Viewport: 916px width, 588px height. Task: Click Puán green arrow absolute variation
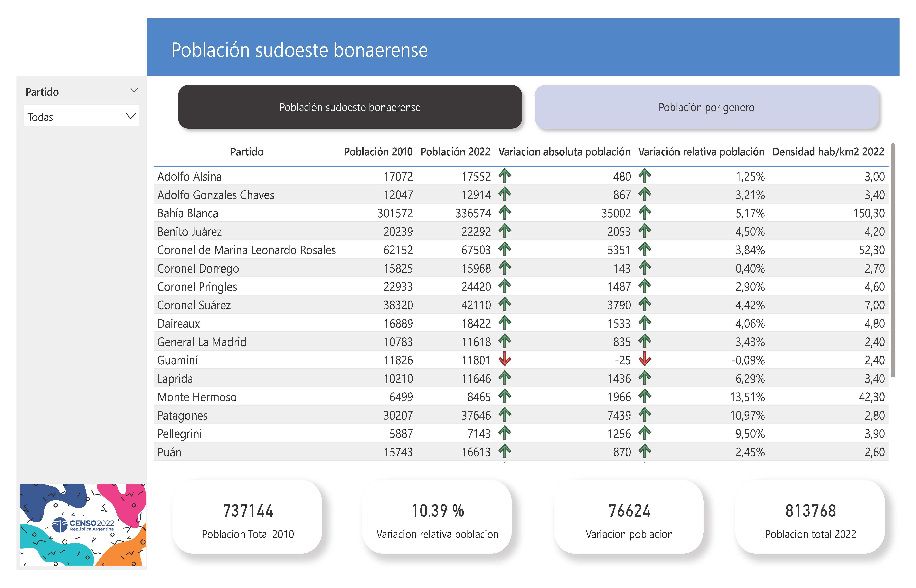505,451
